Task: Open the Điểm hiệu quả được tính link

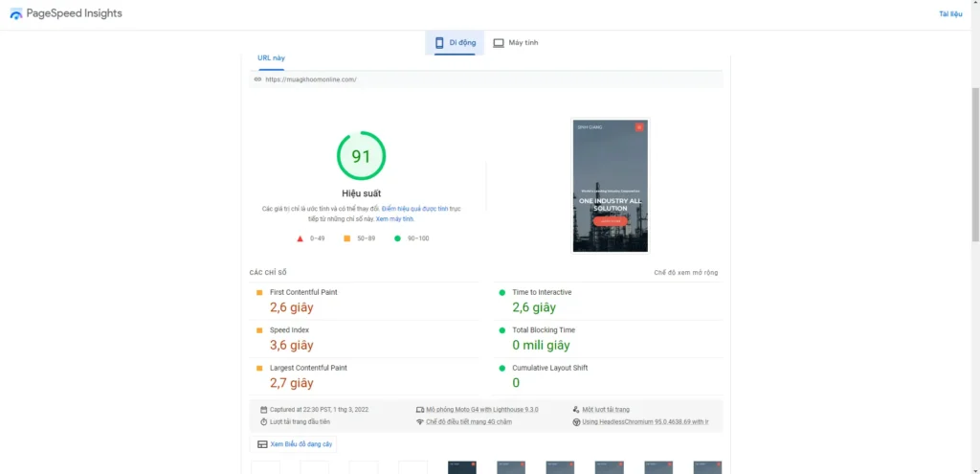Action: [x=415, y=208]
